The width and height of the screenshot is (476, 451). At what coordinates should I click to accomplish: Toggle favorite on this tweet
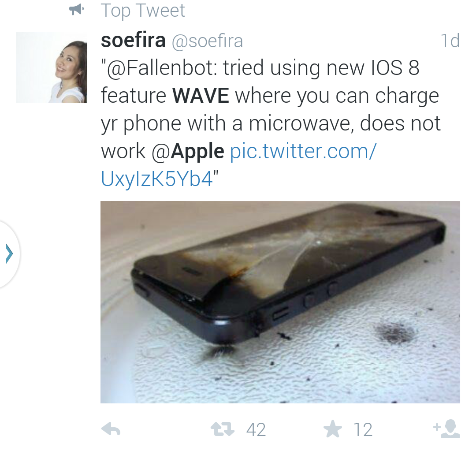335,427
